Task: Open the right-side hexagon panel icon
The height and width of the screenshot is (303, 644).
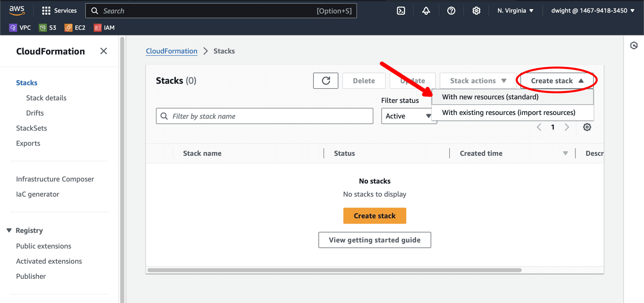Action: (x=634, y=46)
